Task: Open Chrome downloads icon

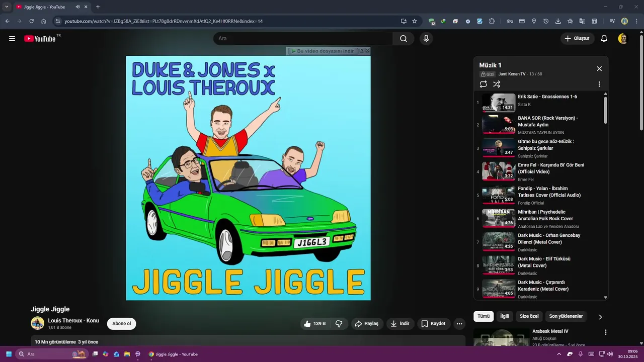Action: tap(558, 21)
